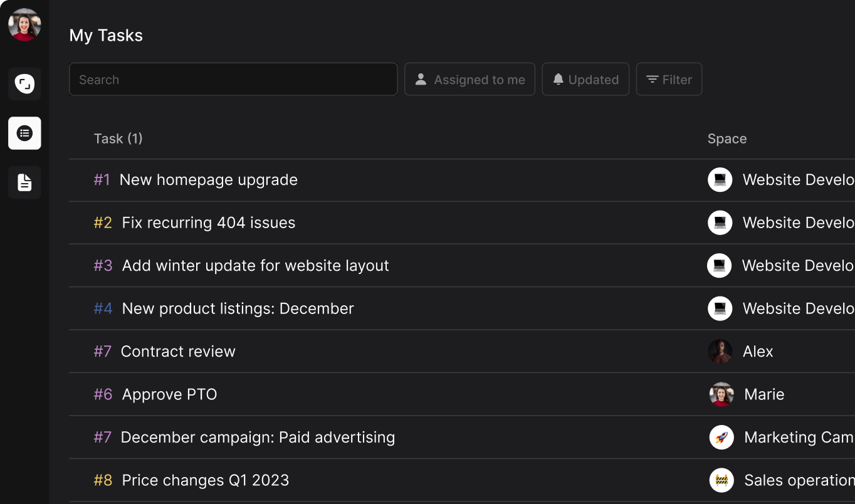The width and height of the screenshot is (855, 504).
Task: Open December campaign: Paid advertising task
Action: pyautogui.click(x=258, y=438)
